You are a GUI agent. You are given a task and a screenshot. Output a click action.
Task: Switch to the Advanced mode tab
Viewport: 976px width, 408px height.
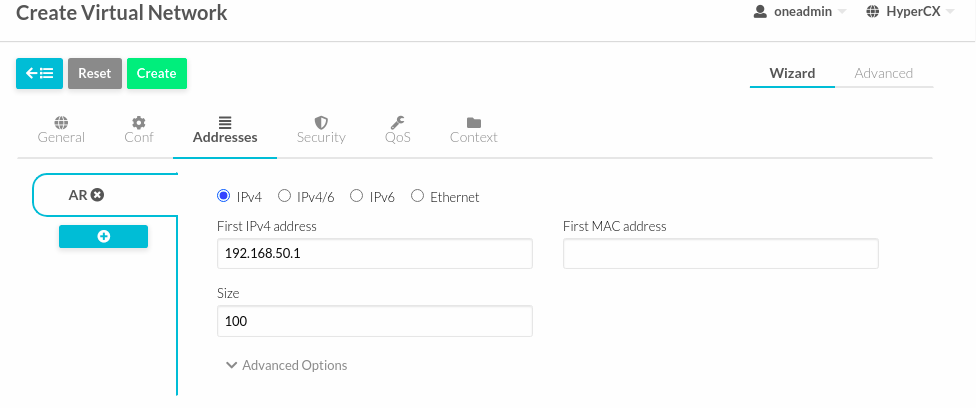coord(883,73)
